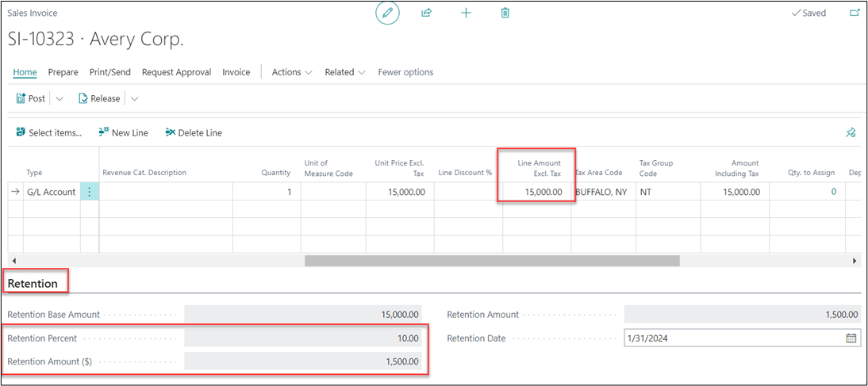868x386 pixels.
Task: Click the three-dot row options button
Action: pos(90,192)
